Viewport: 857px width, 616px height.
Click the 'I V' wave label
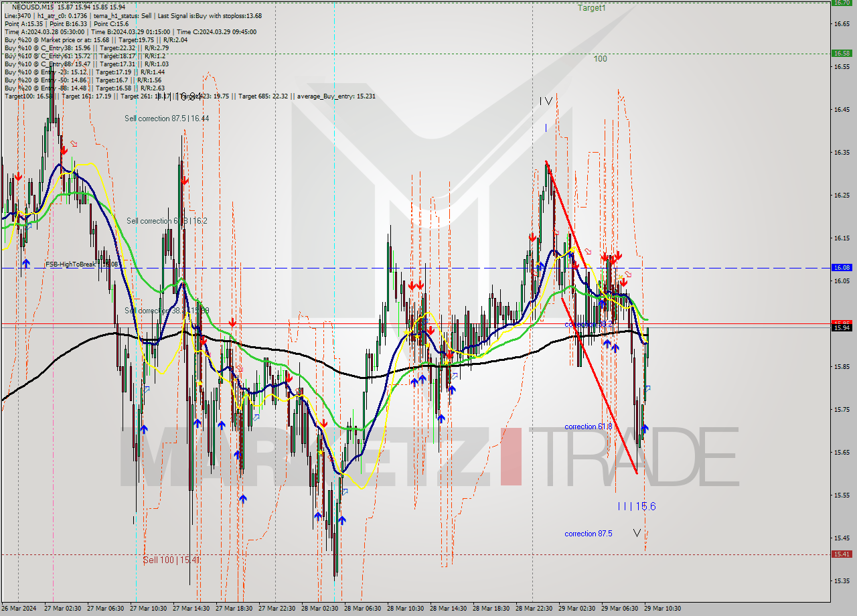coord(546,101)
